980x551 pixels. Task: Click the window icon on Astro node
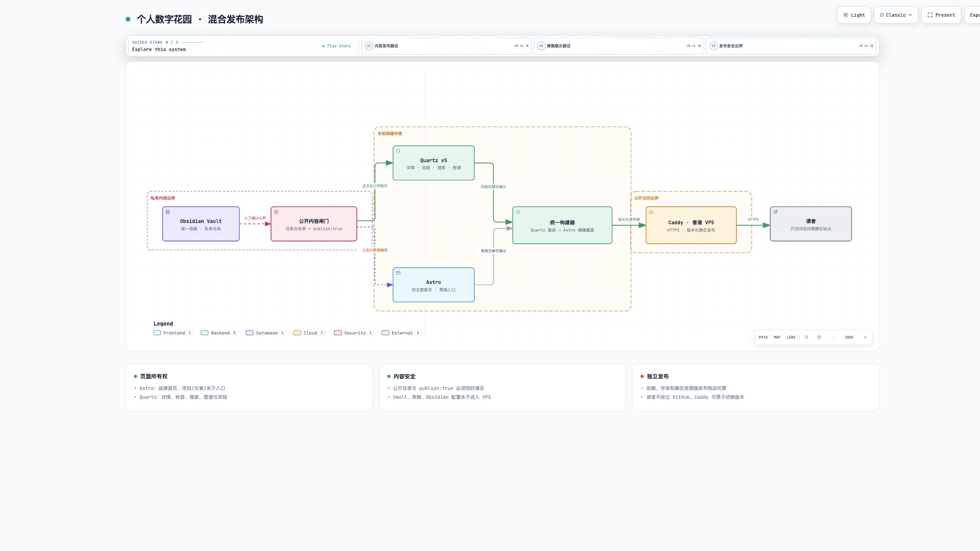[398, 273]
